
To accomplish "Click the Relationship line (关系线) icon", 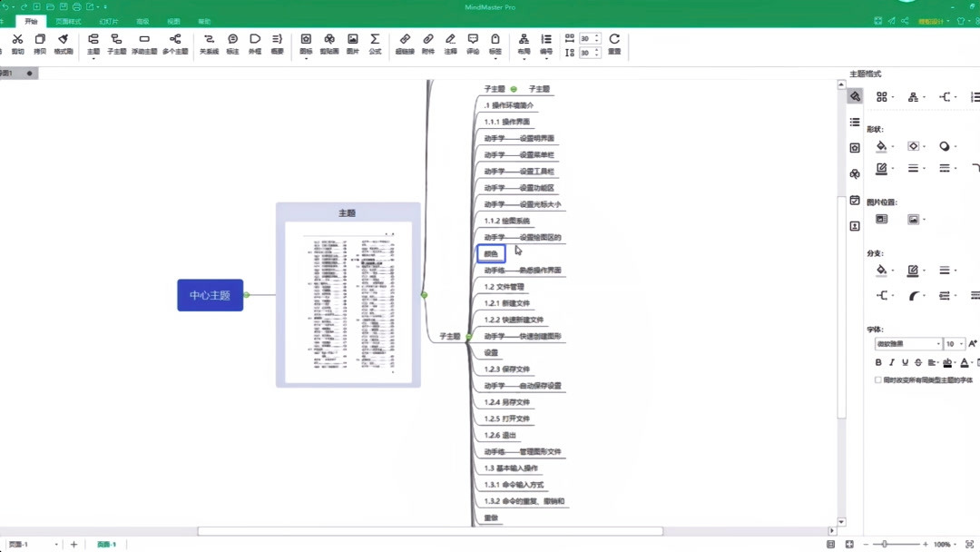I will 209,41.
